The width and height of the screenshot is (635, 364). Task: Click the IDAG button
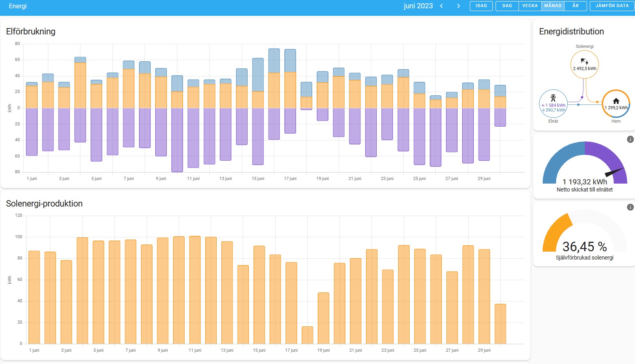[x=481, y=6]
